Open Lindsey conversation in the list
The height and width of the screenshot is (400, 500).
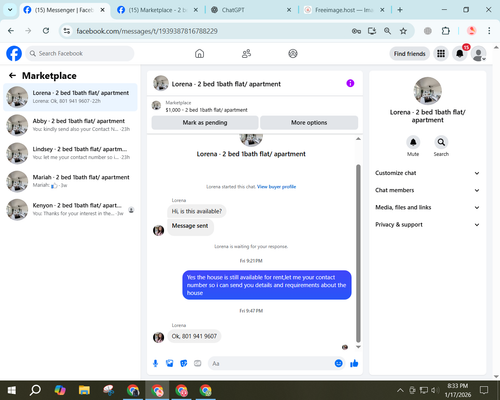click(x=70, y=153)
